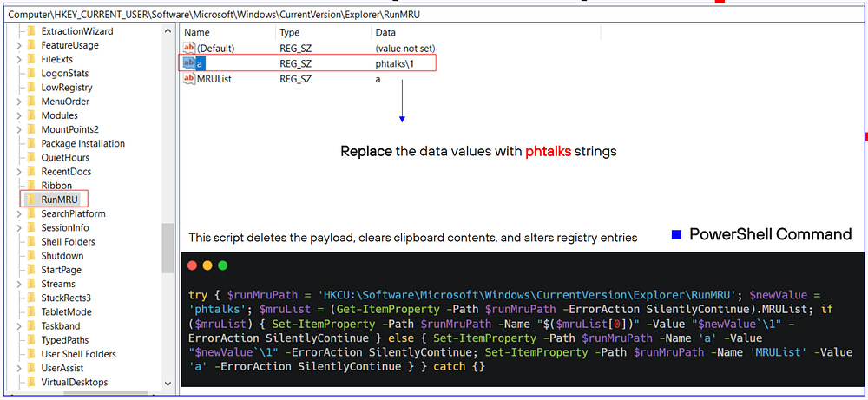Screen dimensions: 868x400
Task: Click the FeatureUsage folder icon
Action: [x=31, y=45]
